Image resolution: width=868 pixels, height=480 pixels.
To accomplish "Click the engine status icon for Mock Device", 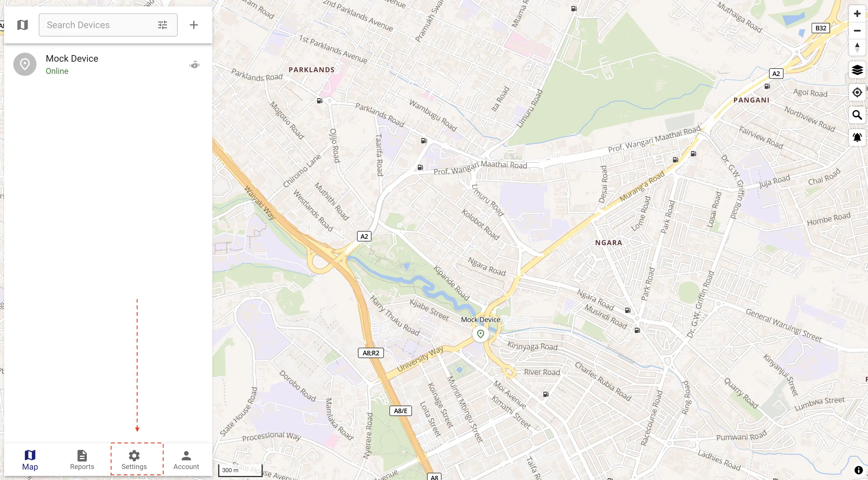I will (x=194, y=65).
